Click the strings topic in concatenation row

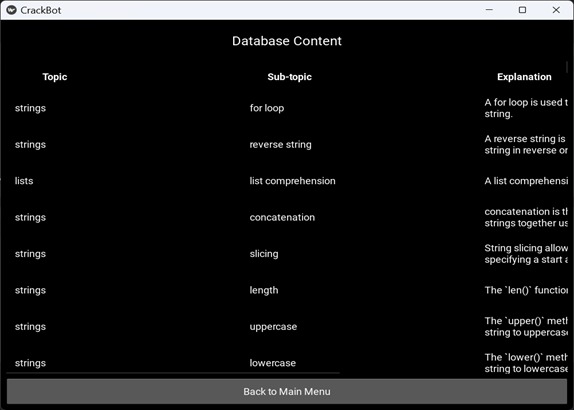tap(30, 217)
